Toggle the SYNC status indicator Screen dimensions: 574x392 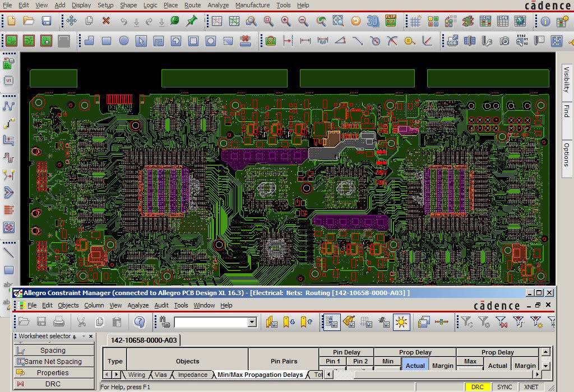point(504,386)
